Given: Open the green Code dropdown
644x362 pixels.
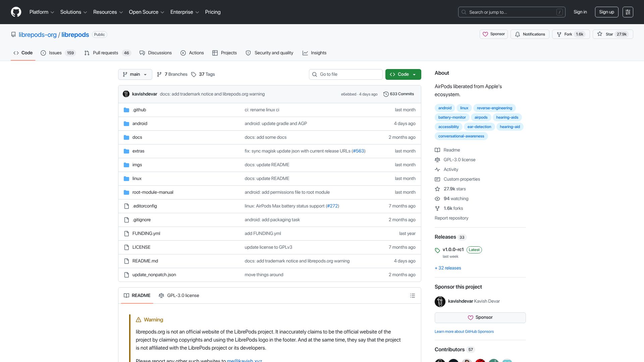Looking at the screenshot, I should click(403, 74).
